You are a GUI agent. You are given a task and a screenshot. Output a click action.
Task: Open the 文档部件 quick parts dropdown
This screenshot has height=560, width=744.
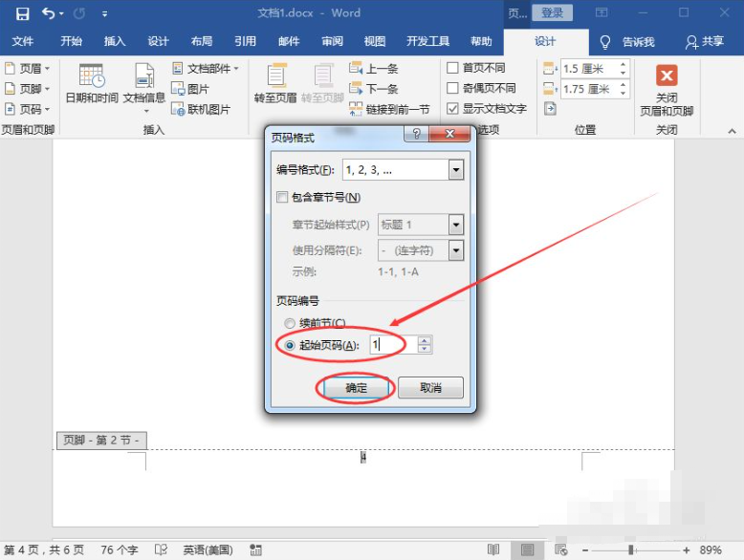point(205,68)
